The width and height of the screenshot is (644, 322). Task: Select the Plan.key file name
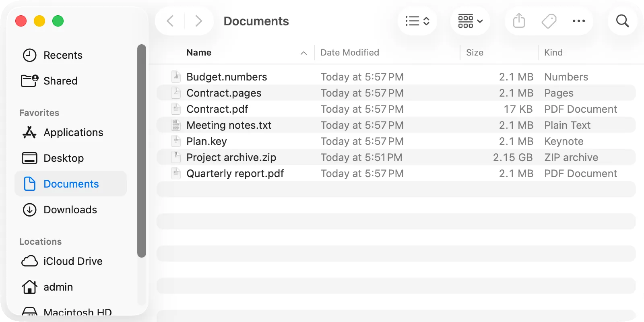tap(206, 141)
